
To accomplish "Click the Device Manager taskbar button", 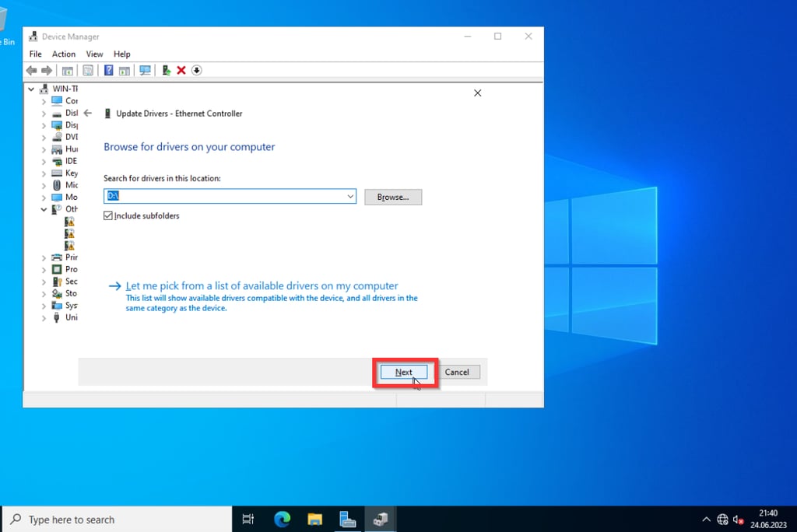I will pyautogui.click(x=380, y=520).
